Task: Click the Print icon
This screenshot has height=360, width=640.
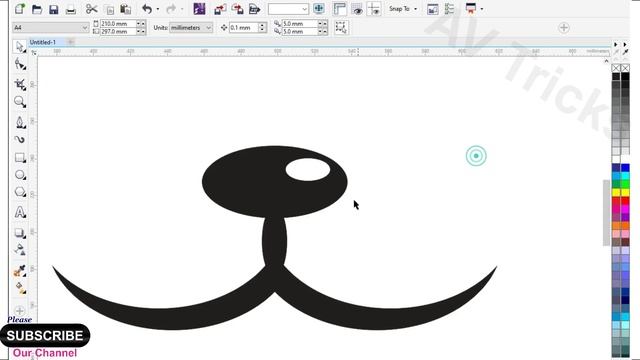Action: click(x=71, y=9)
